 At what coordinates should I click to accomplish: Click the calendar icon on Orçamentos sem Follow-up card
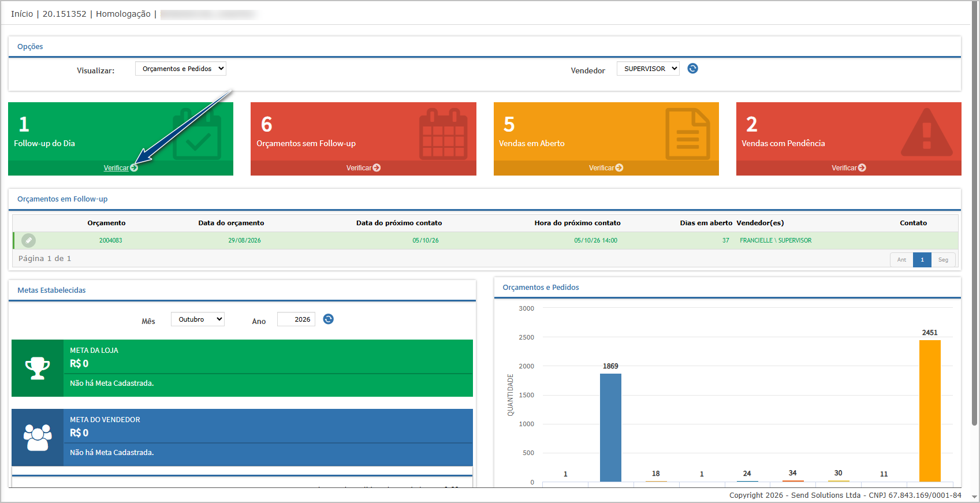point(444,134)
